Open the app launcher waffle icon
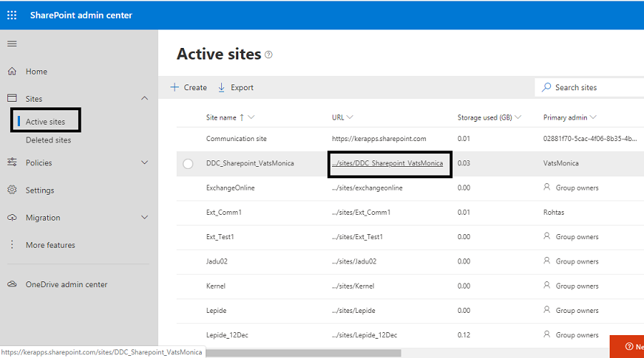The height and width of the screenshot is (358, 644). [x=12, y=15]
